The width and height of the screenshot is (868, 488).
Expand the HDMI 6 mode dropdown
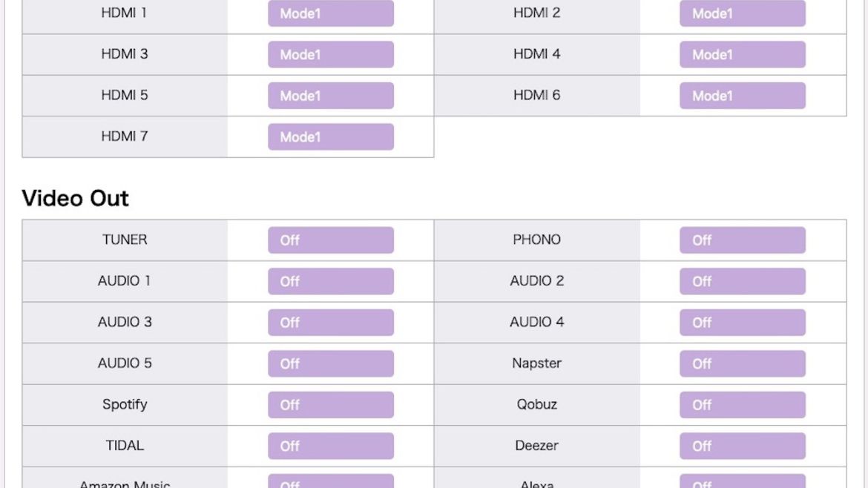[x=742, y=96]
